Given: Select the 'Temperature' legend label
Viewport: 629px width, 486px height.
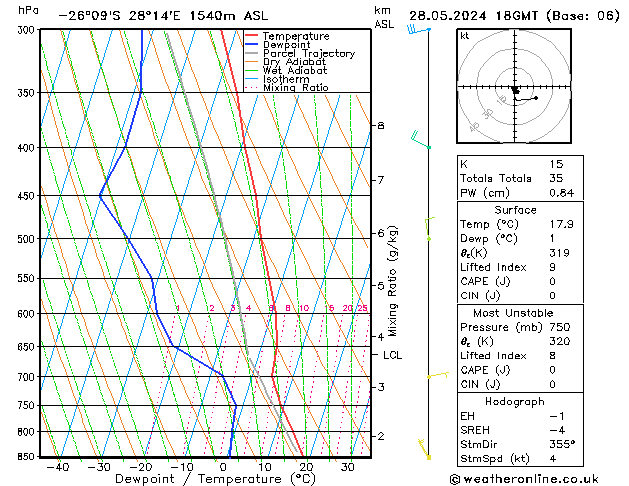Looking at the screenshot, I should tap(296, 36).
